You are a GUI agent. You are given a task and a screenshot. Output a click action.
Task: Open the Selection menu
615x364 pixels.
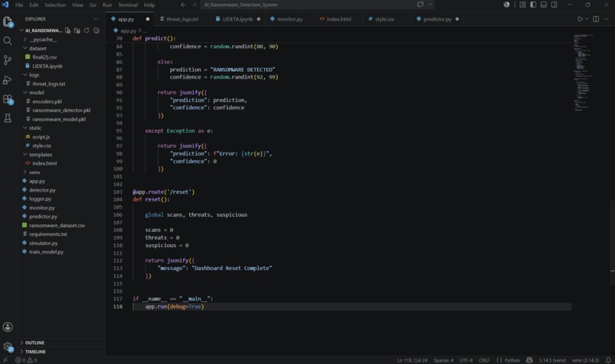pos(55,5)
